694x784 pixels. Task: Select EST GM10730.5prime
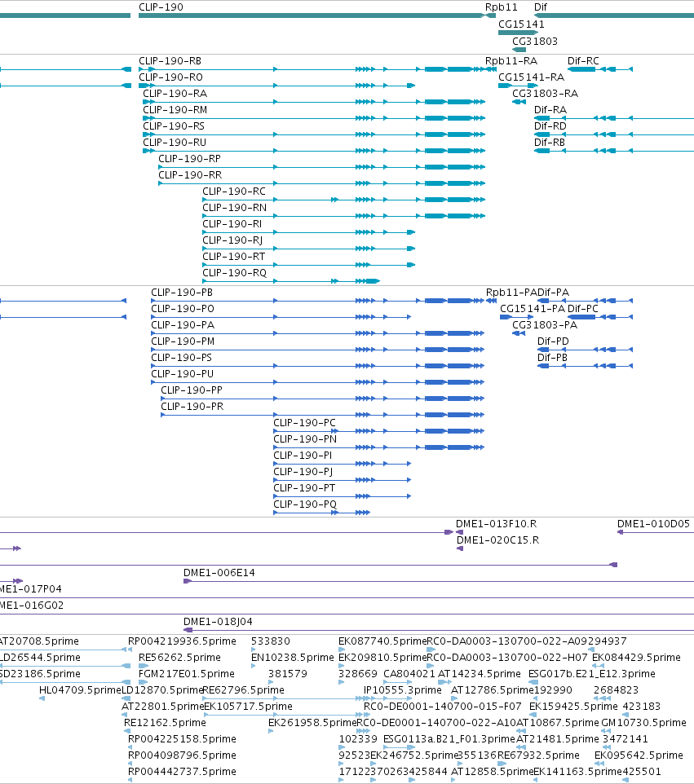(x=644, y=723)
